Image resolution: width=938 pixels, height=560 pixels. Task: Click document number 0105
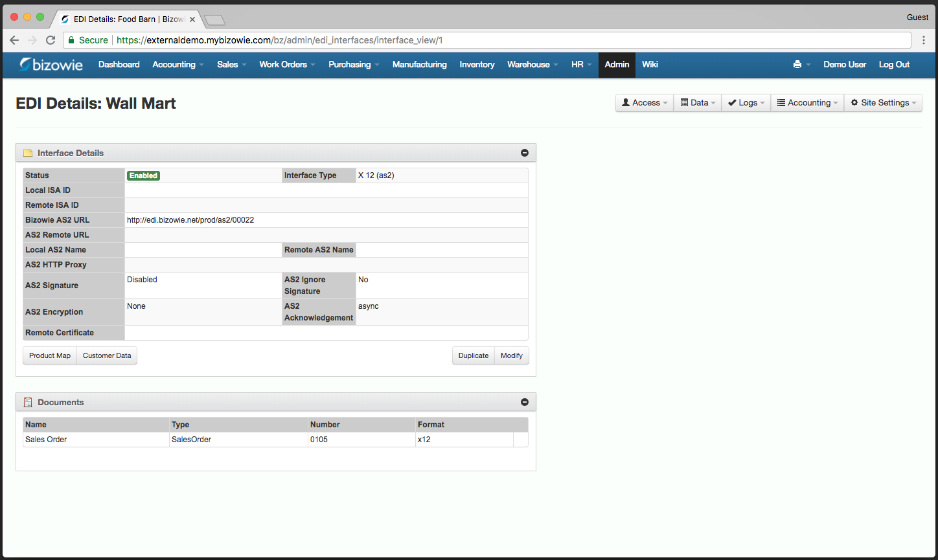319,440
